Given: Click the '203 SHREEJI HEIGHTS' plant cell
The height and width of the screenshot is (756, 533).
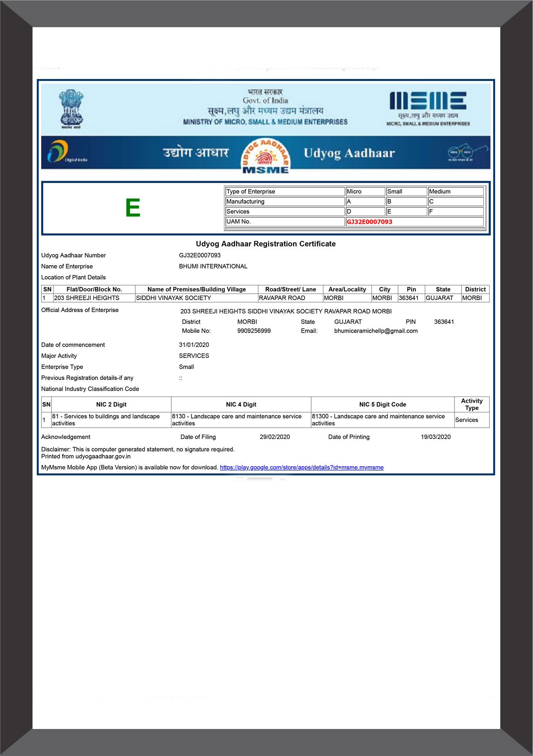Looking at the screenshot, I should click(x=94, y=298).
